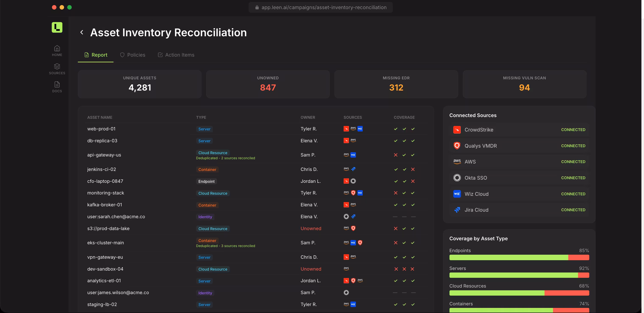Click the Qualys VMDR source icon
The image size is (644, 313).
[457, 146]
